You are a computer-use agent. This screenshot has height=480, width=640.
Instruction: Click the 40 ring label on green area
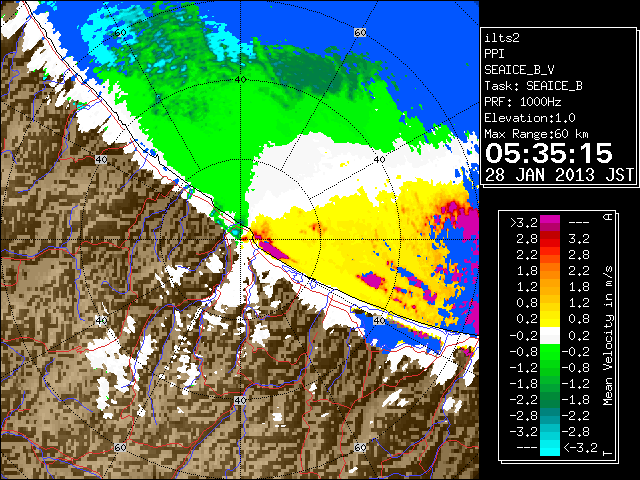coord(241,80)
